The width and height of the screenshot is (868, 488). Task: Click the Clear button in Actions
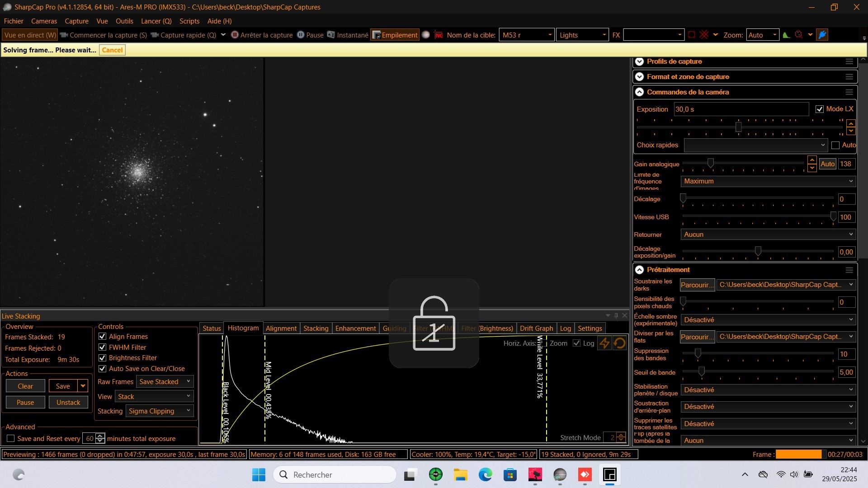25,386
